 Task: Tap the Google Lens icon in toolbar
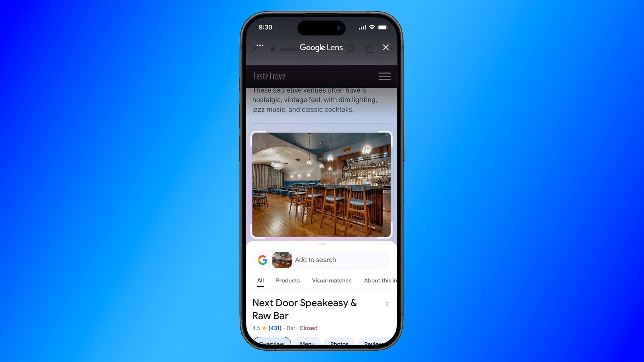[x=321, y=47]
